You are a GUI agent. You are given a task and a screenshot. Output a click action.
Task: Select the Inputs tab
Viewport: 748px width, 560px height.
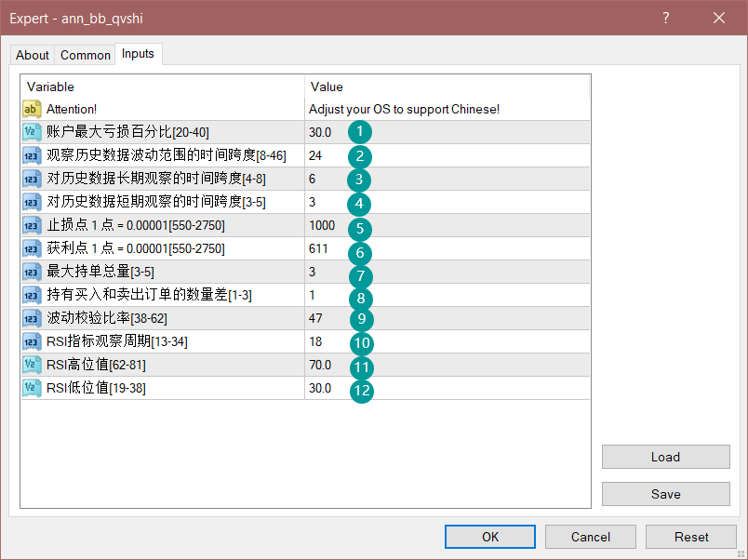(x=138, y=54)
